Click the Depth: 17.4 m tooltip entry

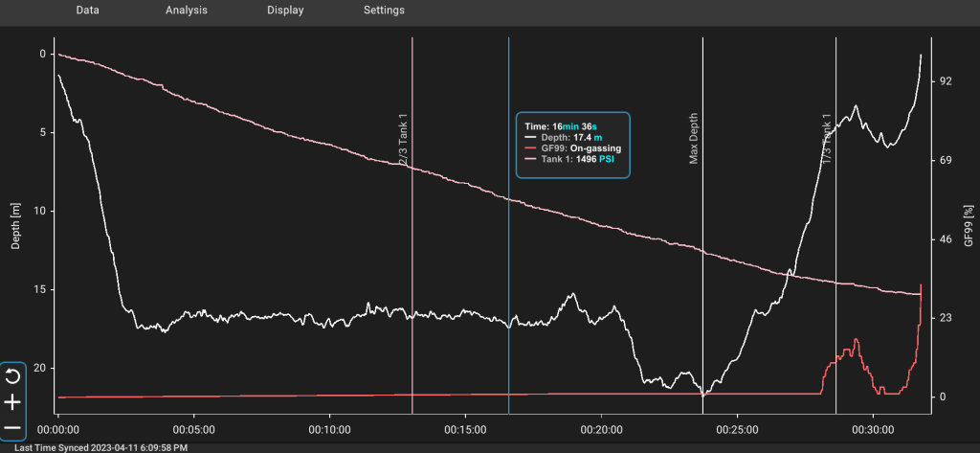(x=563, y=137)
